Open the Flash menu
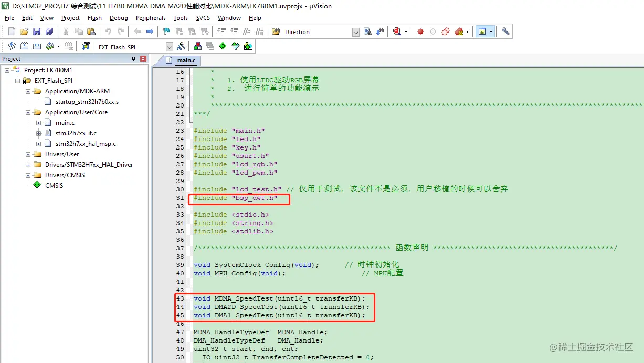The image size is (644, 363). pos(94,18)
